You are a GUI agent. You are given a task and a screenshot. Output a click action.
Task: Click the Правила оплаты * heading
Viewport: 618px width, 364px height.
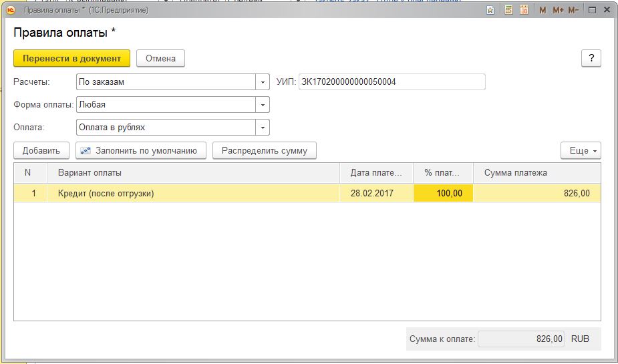point(65,32)
